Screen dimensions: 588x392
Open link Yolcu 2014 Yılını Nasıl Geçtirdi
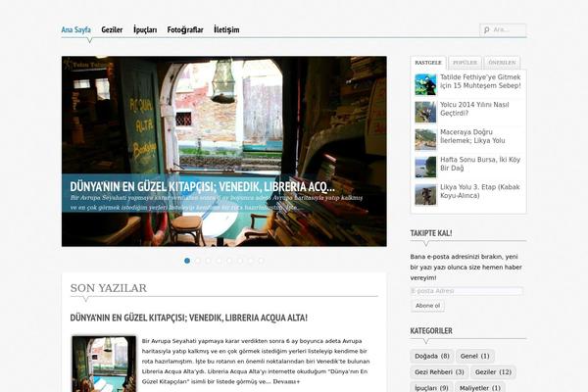point(474,109)
